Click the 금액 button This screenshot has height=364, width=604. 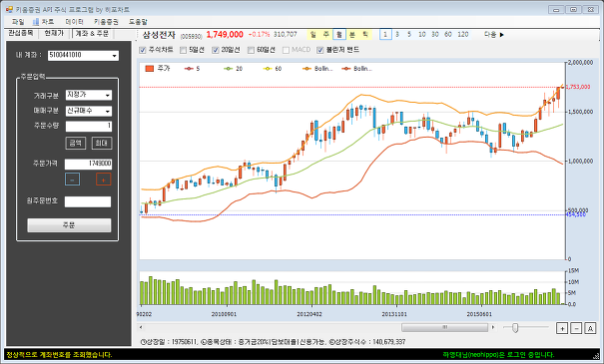[x=76, y=144]
